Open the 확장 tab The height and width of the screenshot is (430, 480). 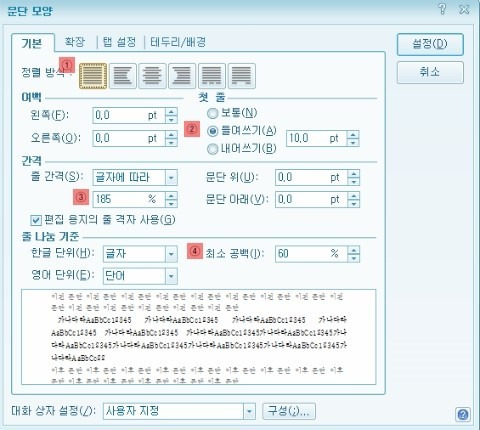coord(75,42)
